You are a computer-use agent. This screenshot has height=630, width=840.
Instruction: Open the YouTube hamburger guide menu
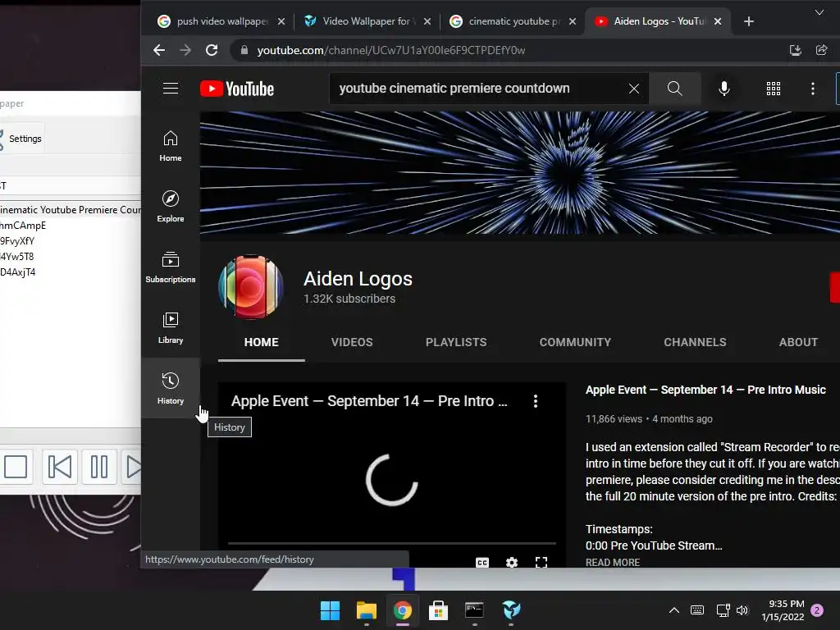(171, 89)
